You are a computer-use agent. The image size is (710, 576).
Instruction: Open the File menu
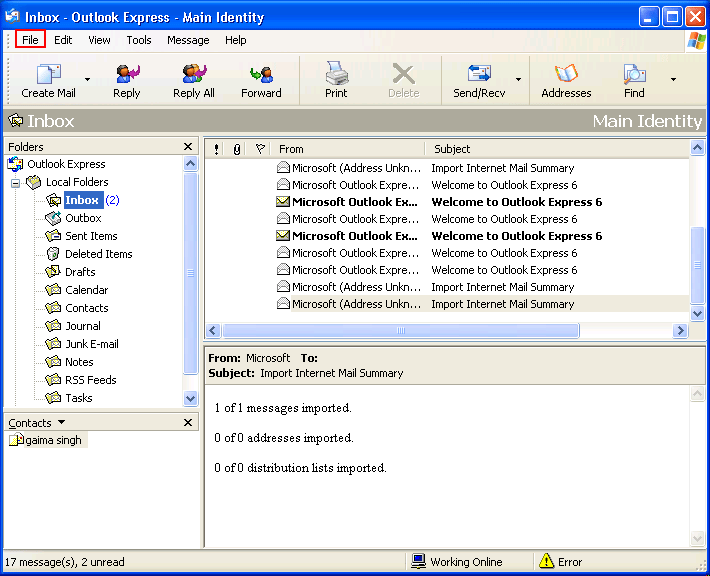(x=30, y=40)
